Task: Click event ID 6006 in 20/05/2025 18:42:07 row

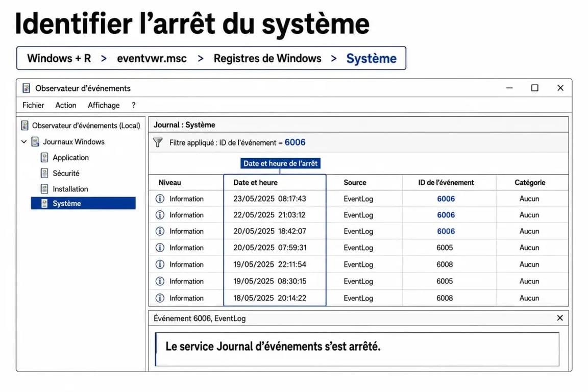Action: pos(446,231)
